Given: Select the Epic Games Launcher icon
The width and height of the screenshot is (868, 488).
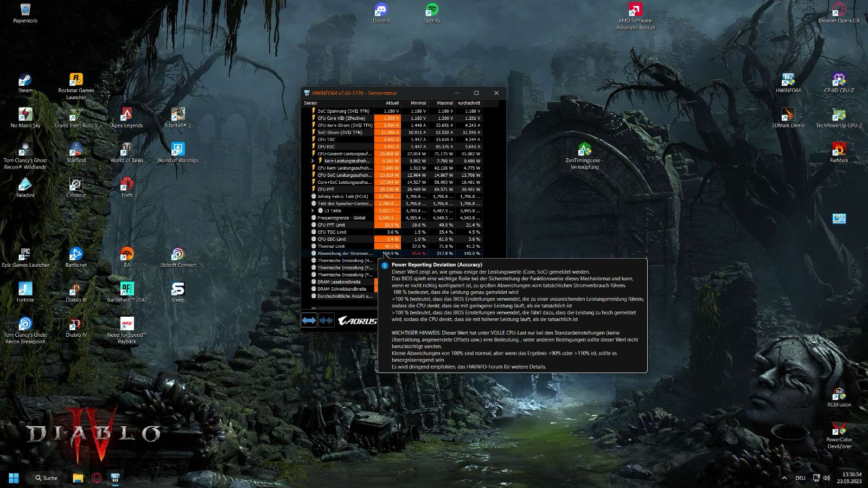Looking at the screenshot, I should tap(25, 257).
